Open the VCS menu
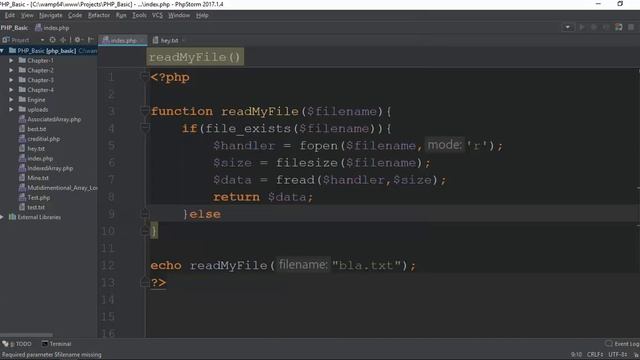This screenshot has height=360, width=640. [x=157, y=15]
